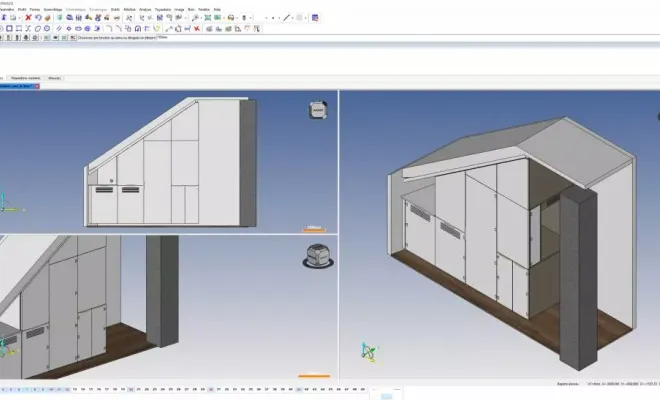Click the blue sphere shape icon in second row
The width and height of the screenshot is (660, 400).
coord(88,29)
